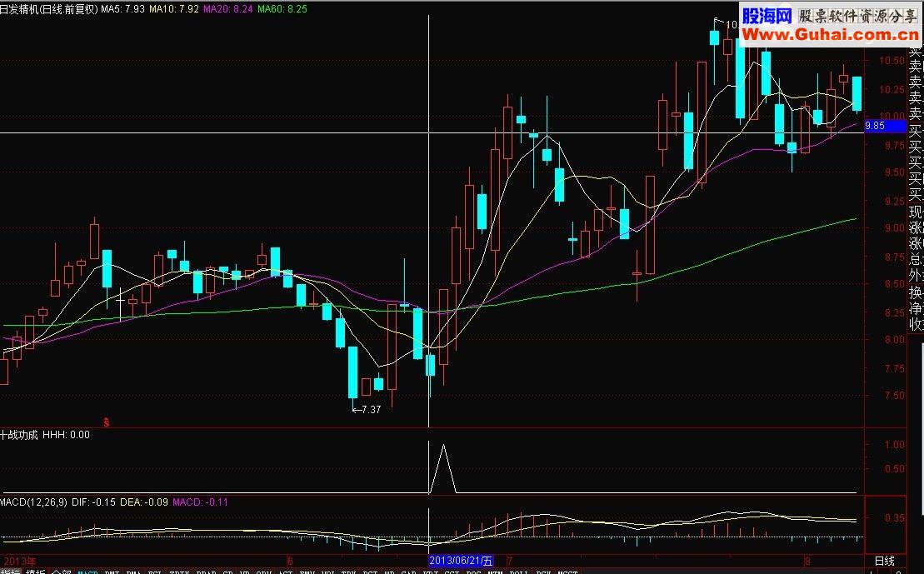Switch to the MACD indicator tab

click(87, 572)
